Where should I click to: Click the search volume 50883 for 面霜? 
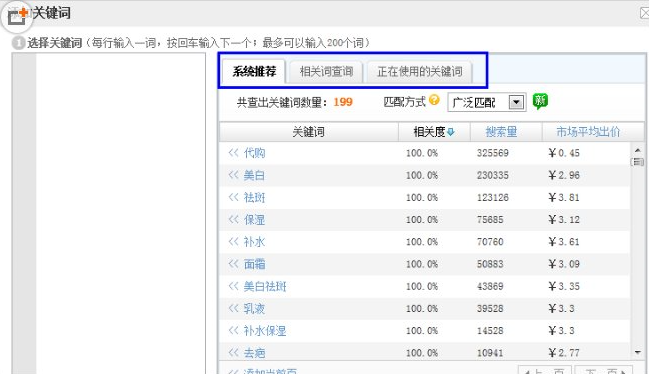click(490, 264)
